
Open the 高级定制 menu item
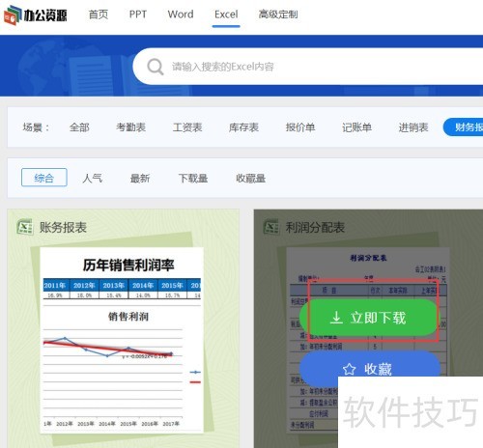pyautogui.click(x=278, y=14)
